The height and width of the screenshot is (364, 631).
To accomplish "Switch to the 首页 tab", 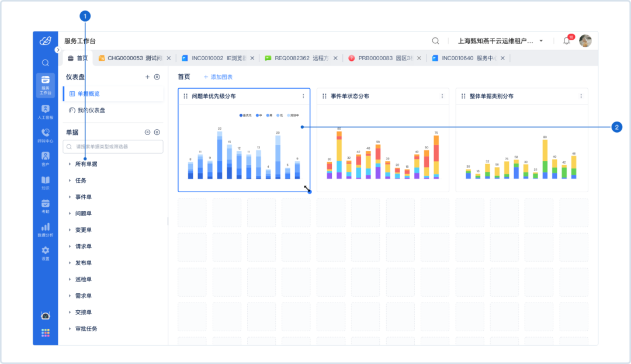I will (x=78, y=58).
